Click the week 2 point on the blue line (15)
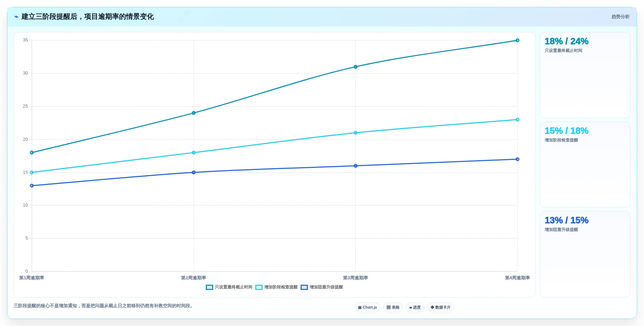Image resolution: width=644 pixels, height=326 pixels. (194, 172)
